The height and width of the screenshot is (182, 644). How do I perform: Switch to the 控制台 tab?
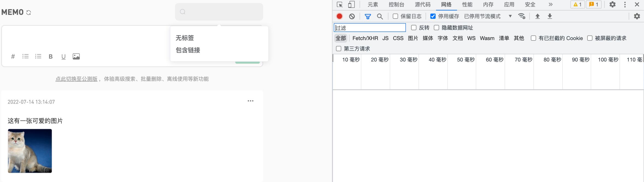[396, 5]
